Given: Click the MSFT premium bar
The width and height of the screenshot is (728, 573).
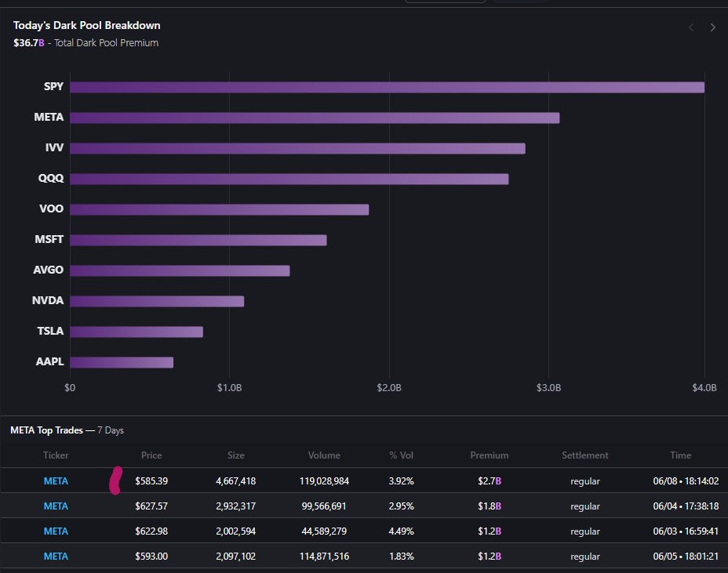Looking at the screenshot, I should pyautogui.click(x=198, y=240).
